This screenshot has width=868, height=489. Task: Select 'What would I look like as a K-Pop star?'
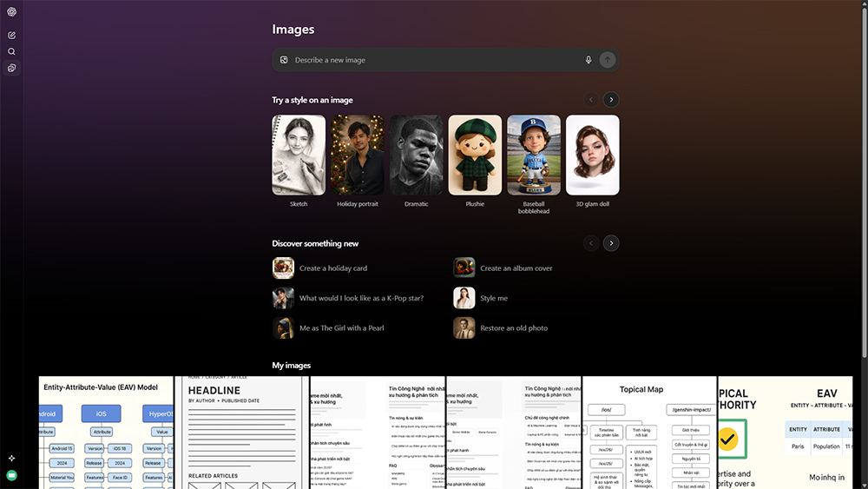(361, 298)
